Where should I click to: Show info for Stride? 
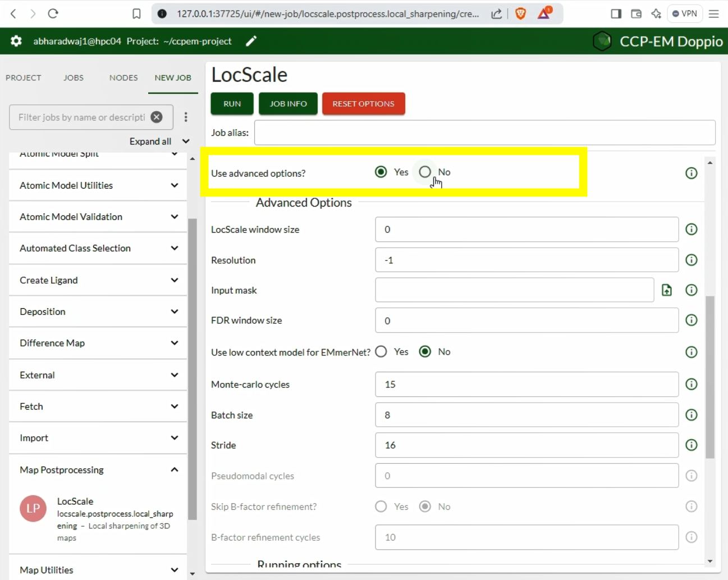pyautogui.click(x=692, y=445)
